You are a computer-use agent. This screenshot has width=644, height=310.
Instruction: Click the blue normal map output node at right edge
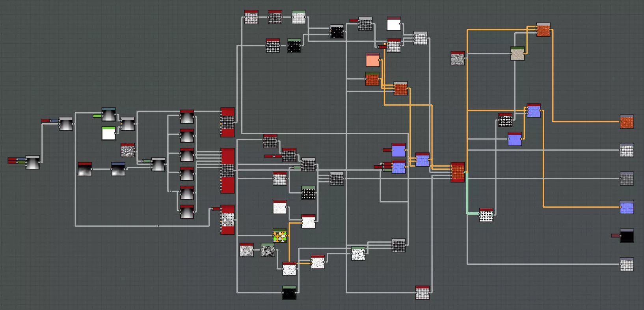point(627,207)
